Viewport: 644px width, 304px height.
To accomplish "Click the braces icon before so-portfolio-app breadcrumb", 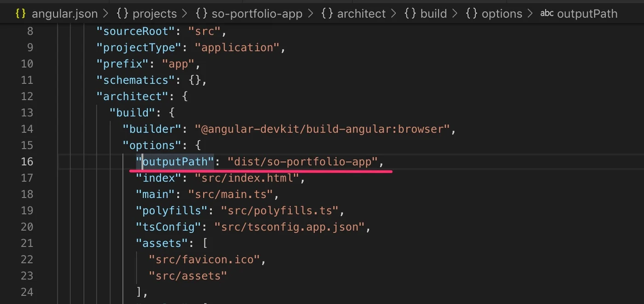I will point(201,14).
